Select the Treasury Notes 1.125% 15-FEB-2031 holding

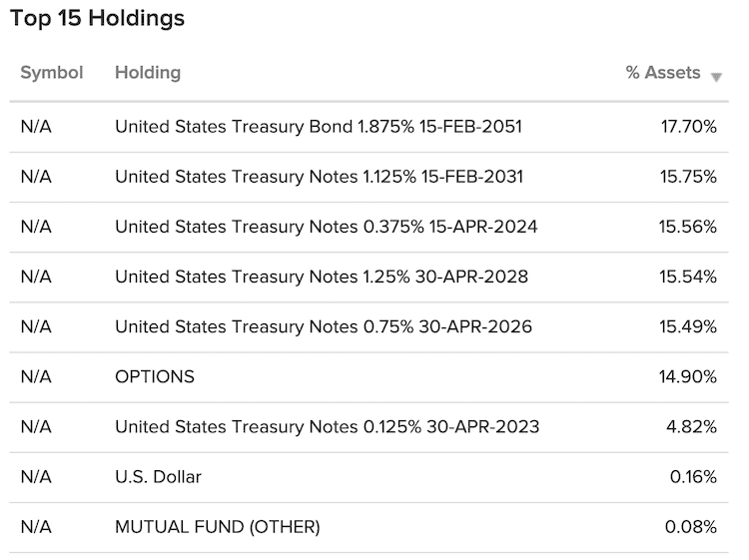320,177
